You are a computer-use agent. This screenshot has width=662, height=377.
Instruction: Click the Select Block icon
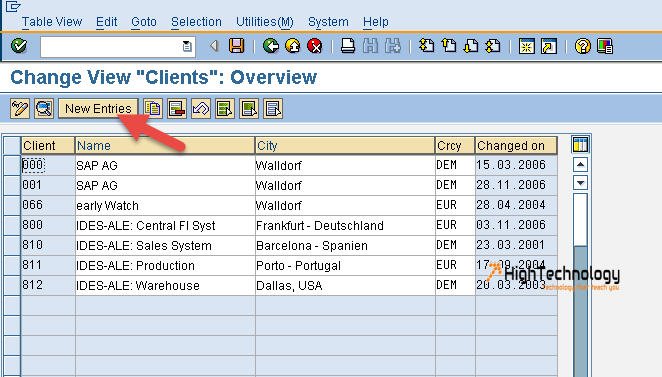[249, 109]
